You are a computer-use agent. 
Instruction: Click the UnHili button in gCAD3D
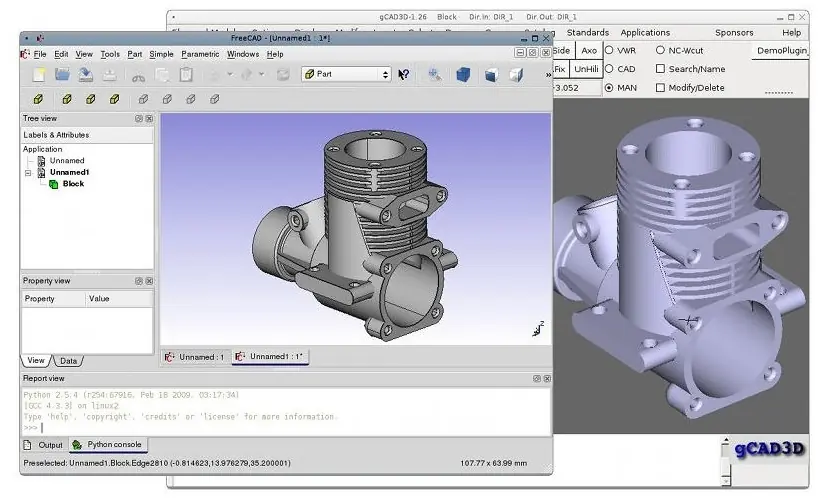point(586,69)
